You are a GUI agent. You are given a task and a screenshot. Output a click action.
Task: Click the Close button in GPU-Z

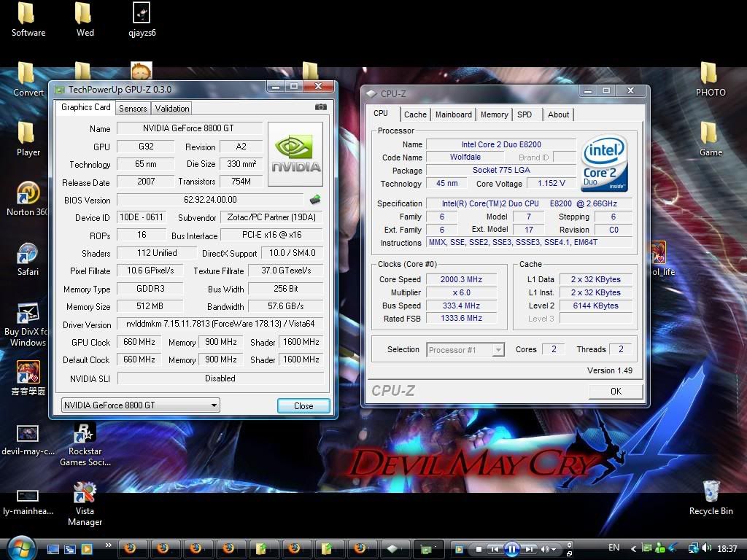(303, 405)
